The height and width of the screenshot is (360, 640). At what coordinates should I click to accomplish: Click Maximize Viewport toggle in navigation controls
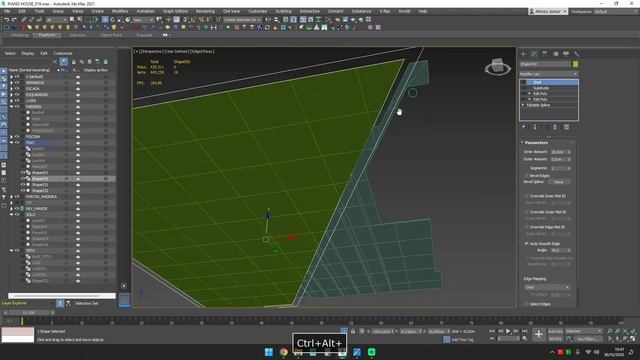(633, 339)
